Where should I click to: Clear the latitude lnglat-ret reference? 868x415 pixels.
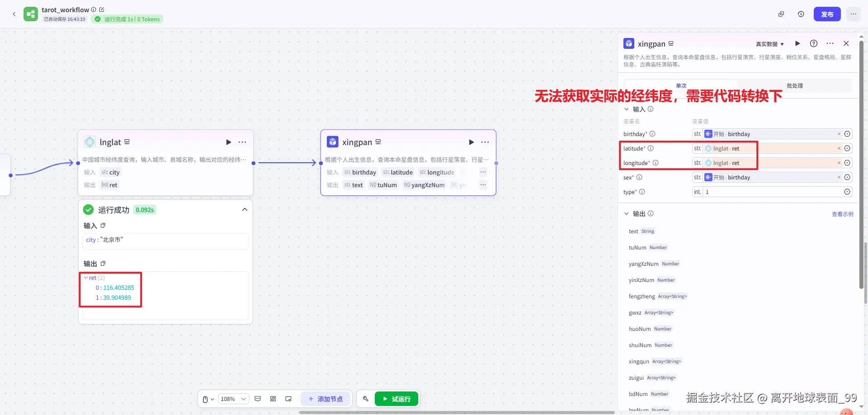(839, 148)
